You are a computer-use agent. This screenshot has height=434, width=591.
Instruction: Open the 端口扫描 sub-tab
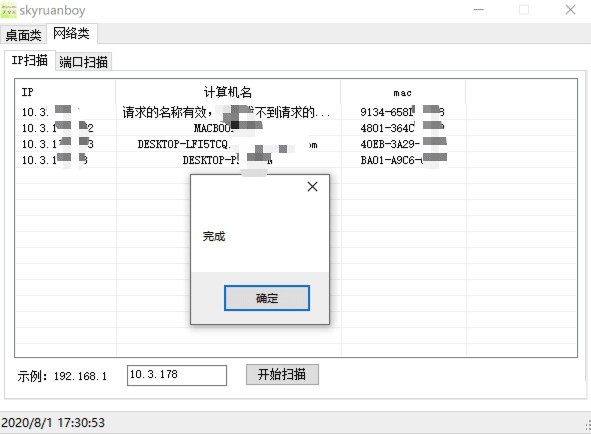(83, 62)
